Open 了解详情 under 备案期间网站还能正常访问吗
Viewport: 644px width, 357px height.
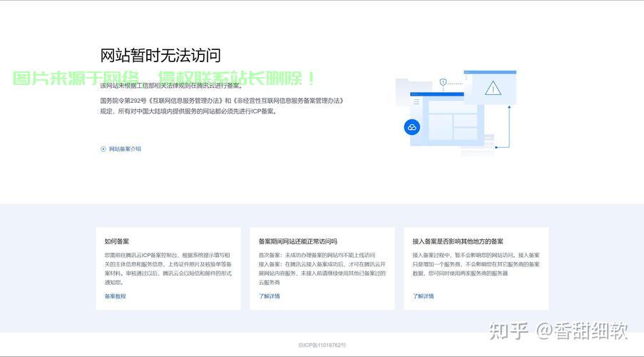tap(270, 296)
